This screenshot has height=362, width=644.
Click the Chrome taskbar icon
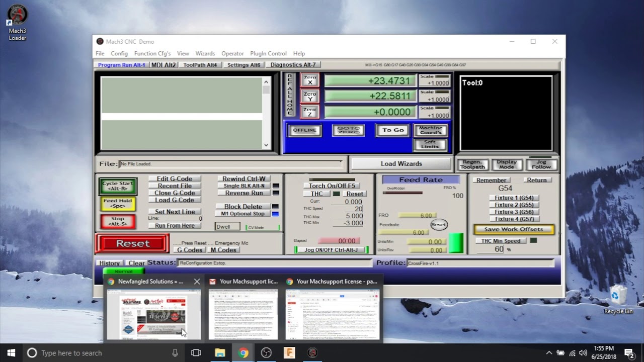(x=243, y=353)
